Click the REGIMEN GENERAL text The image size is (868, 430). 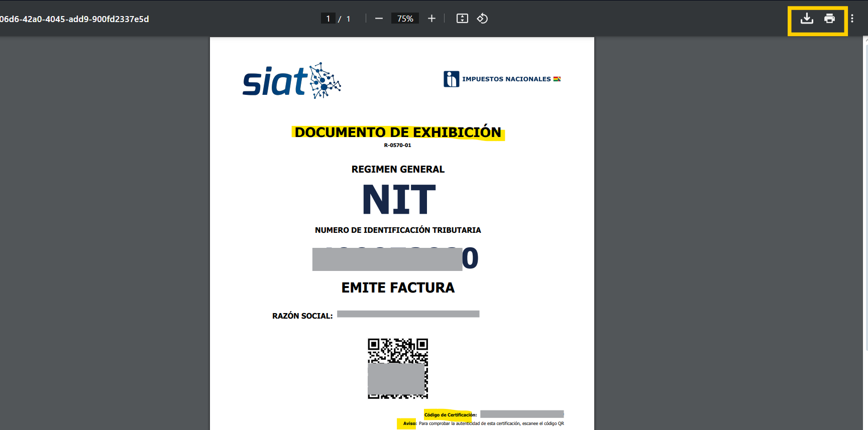[398, 170]
